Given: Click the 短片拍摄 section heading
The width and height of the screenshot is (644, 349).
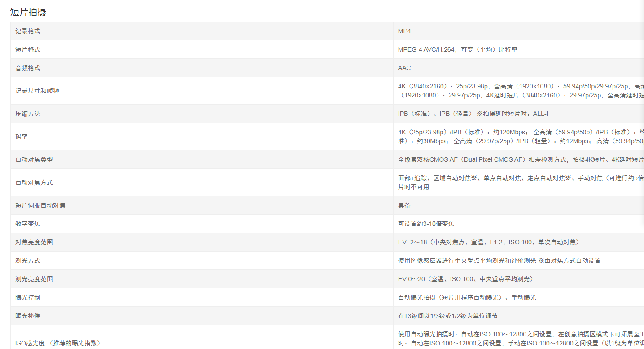Looking at the screenshot, I should (28, 13).
